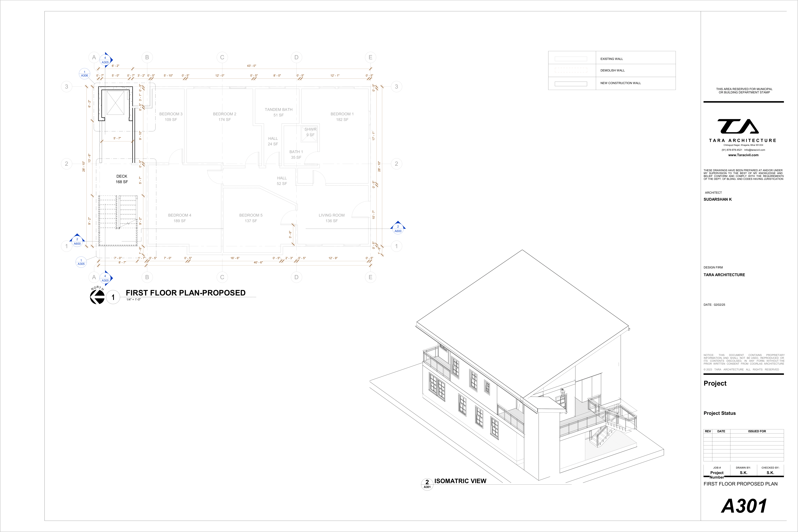Pick the NEW CONSTRUCTION WALL legend swatch

(x=571, y=84)
